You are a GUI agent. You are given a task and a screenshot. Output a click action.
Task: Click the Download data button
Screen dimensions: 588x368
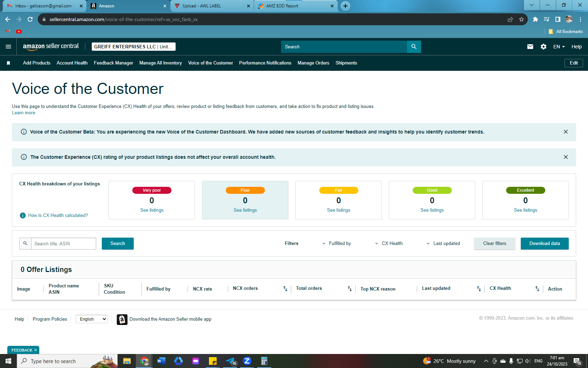pos(545,244)
